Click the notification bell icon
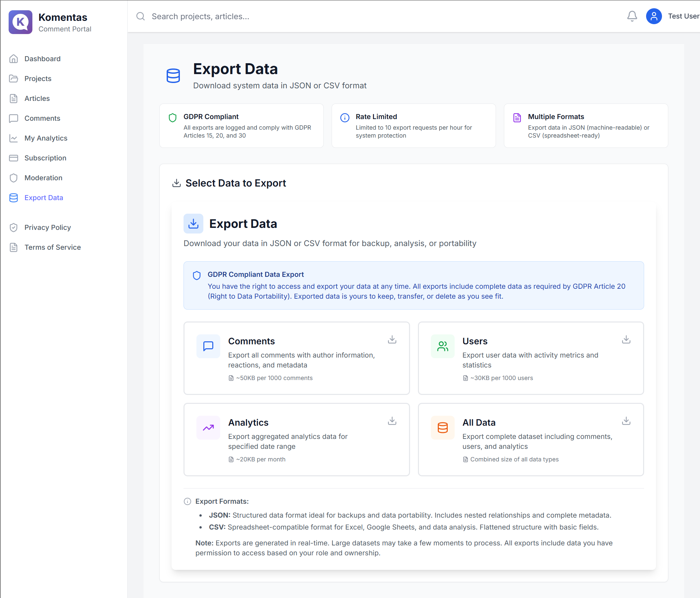The image size is (700, 598). (x=632, y=16)
